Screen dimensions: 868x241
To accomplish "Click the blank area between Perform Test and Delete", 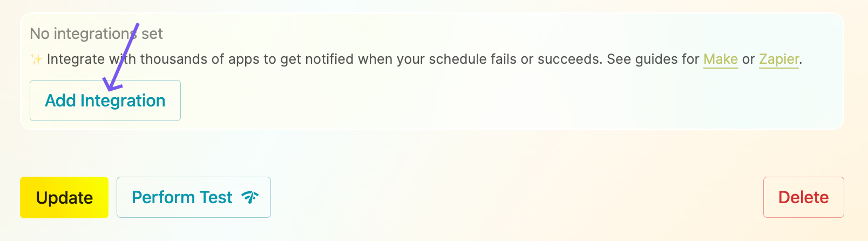I will [x=517, y=197].
